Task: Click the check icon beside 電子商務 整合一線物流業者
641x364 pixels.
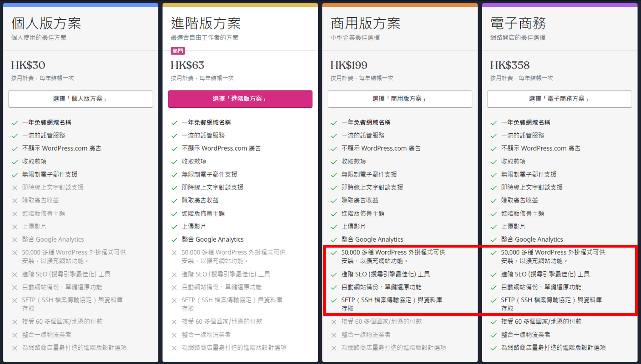Action: (x=493, y=335)
